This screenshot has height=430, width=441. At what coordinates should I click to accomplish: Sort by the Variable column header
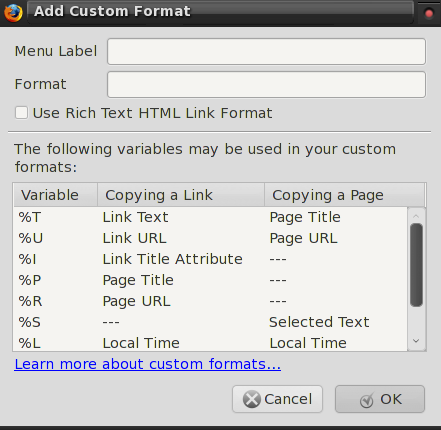[x=55, y=195]
